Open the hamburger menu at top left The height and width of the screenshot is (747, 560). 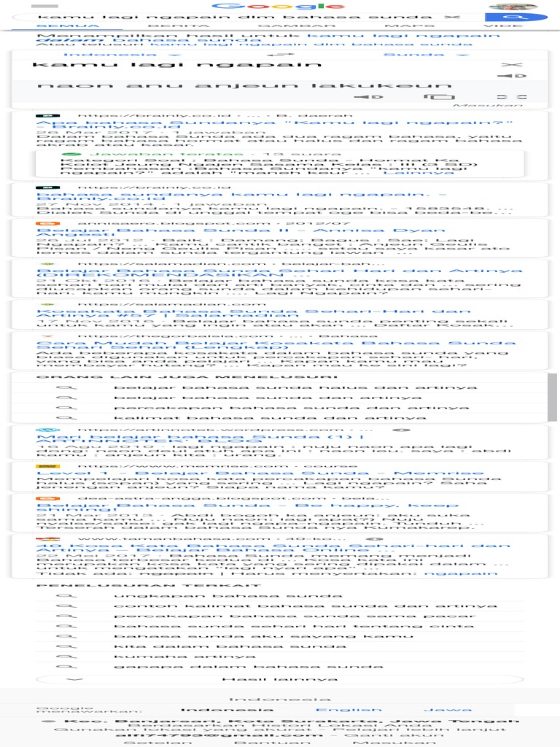point(44,6)
